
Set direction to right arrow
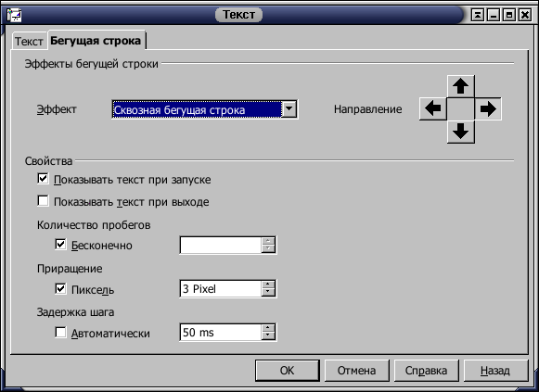[488, 108]
